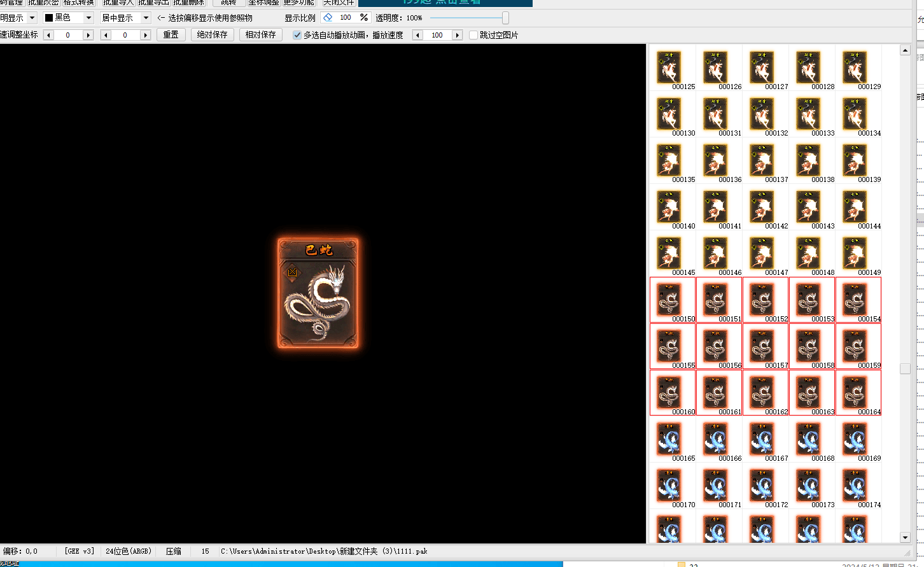Screen dimensions: 924x567
Task: Select the blue card thumbnail 000174
Action: pos(858,486)
